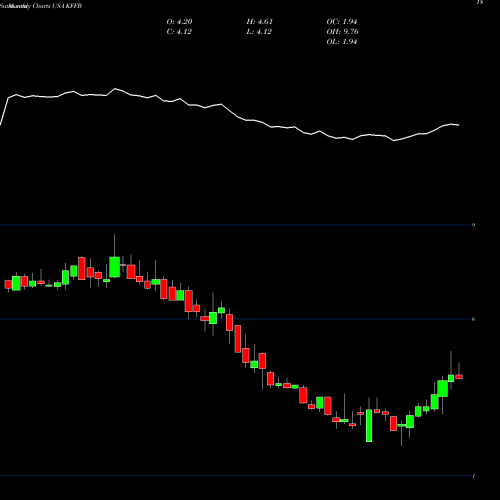Click the 'L: 4.12' low price value
The image size is (500, 500).
[259, 32]
